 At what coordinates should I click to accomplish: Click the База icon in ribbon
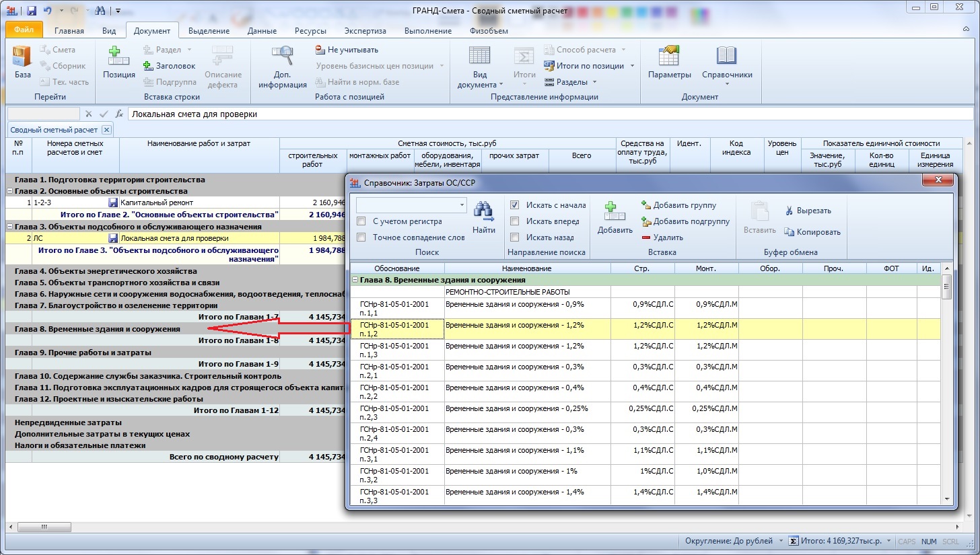22,60
